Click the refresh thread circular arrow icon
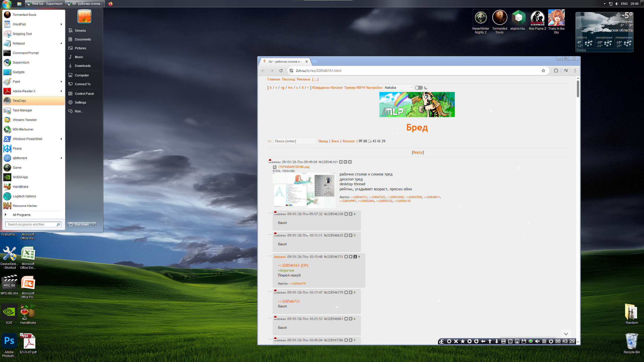Image resolution: width=644 pixels, height=362 pixels. [x=476, y=341]
